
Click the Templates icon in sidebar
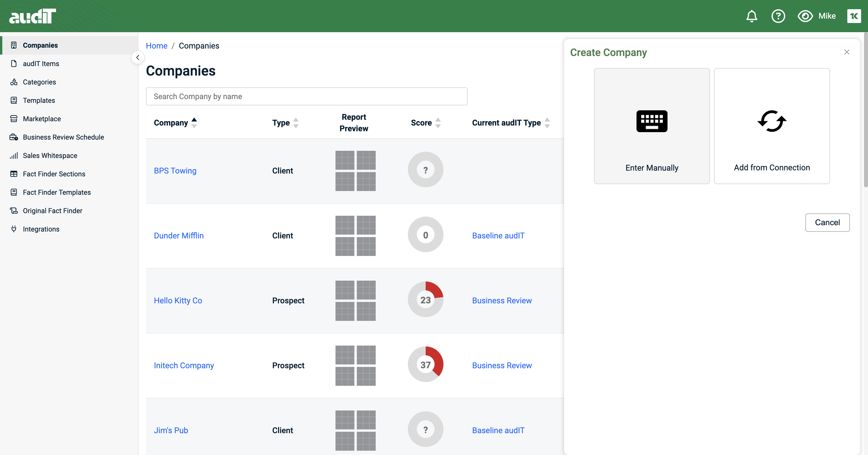pos(14,101)
